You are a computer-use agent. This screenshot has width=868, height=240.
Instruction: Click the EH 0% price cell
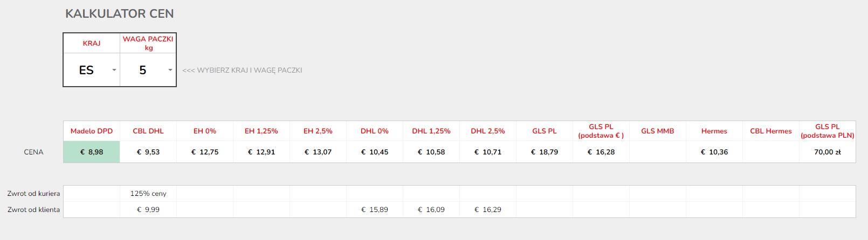coord(205,152)
